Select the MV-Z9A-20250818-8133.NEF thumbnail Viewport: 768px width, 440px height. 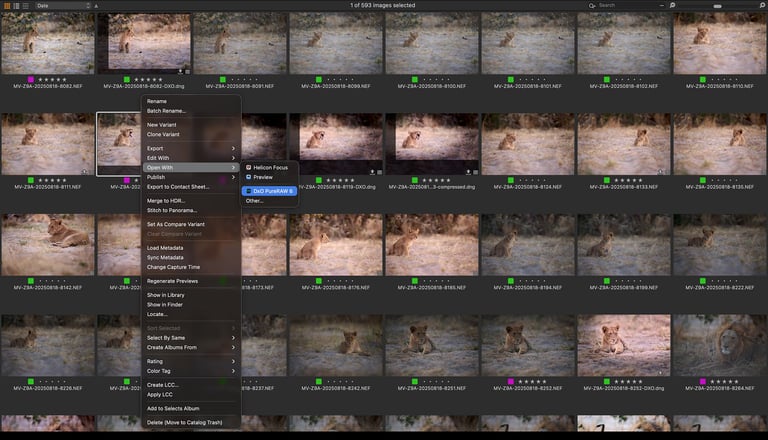click(x=623, y=144)
